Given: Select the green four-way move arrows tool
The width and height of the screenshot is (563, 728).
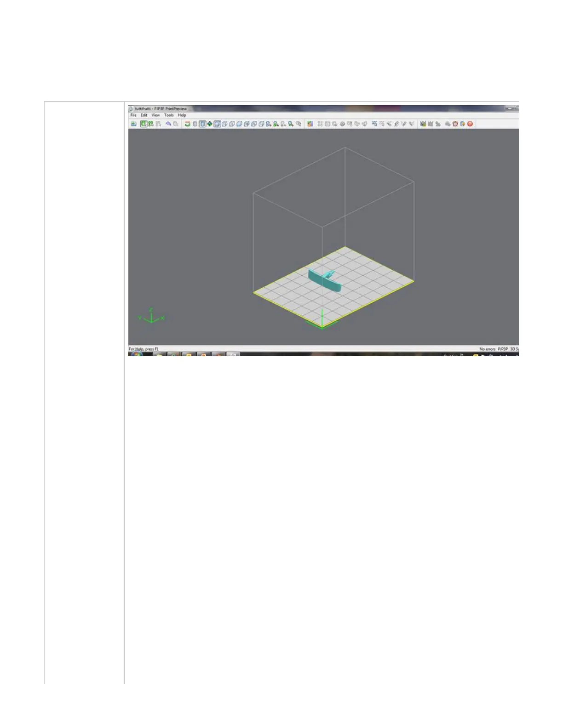Looking at the screenshot, I should pyautogui.click(x=210, y=124).
